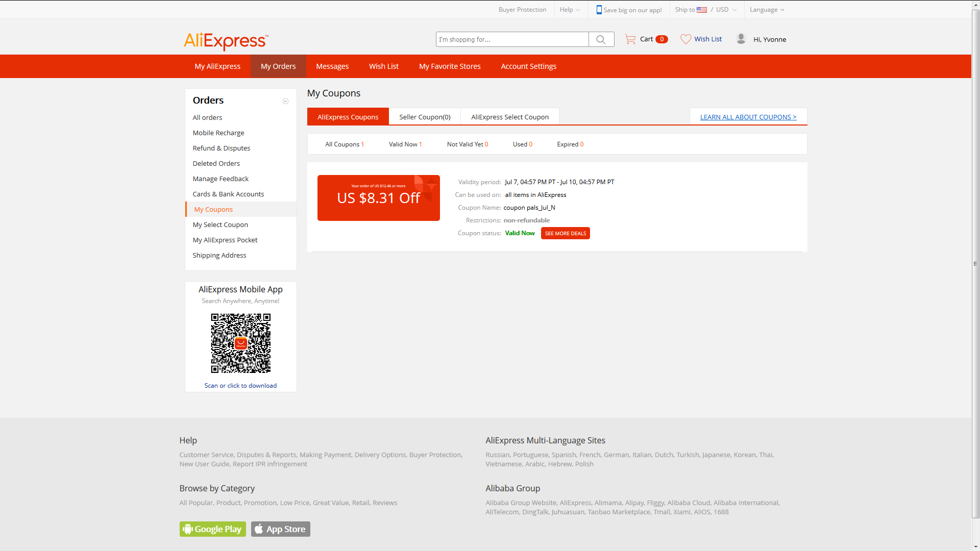Open the Ship to / USD dropdown
980x551 pixels.
tap(706, 10)
